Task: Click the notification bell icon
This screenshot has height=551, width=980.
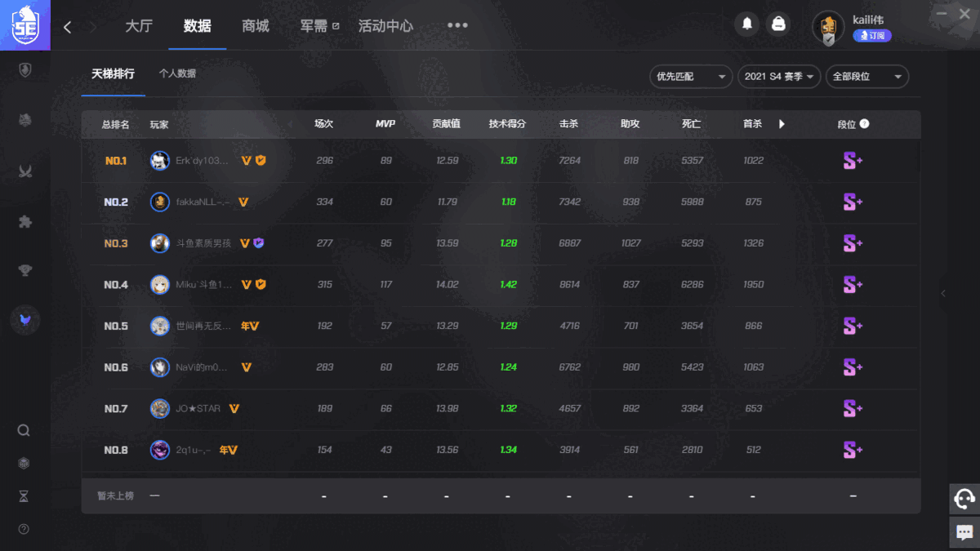Action: tap(746, 24)
